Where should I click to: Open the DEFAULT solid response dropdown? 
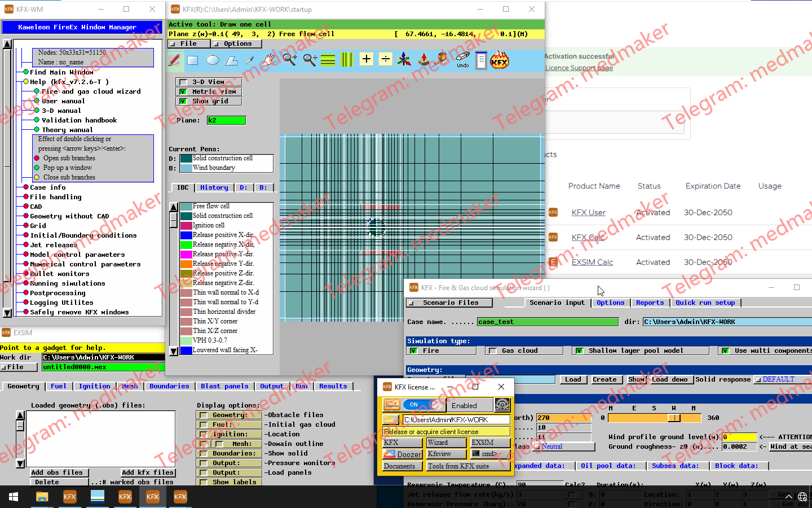point(782,379)
